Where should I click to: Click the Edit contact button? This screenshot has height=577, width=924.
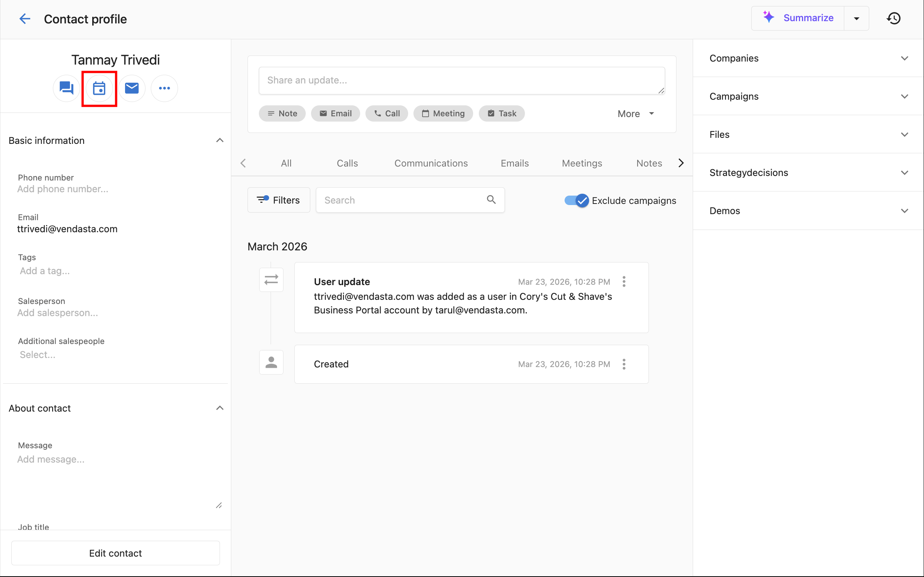tap(115, 553)
